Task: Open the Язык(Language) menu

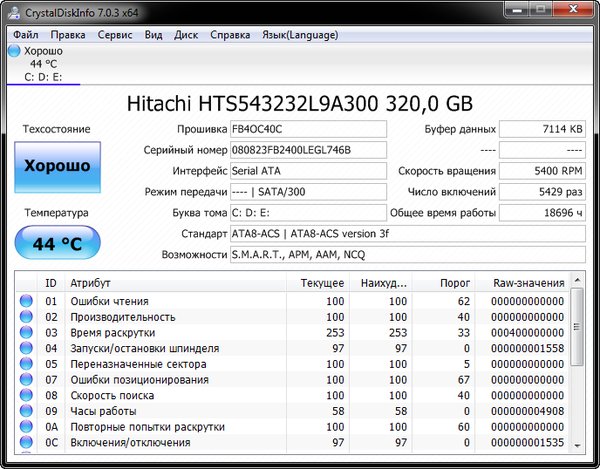Action: click(x=300, y=35)
